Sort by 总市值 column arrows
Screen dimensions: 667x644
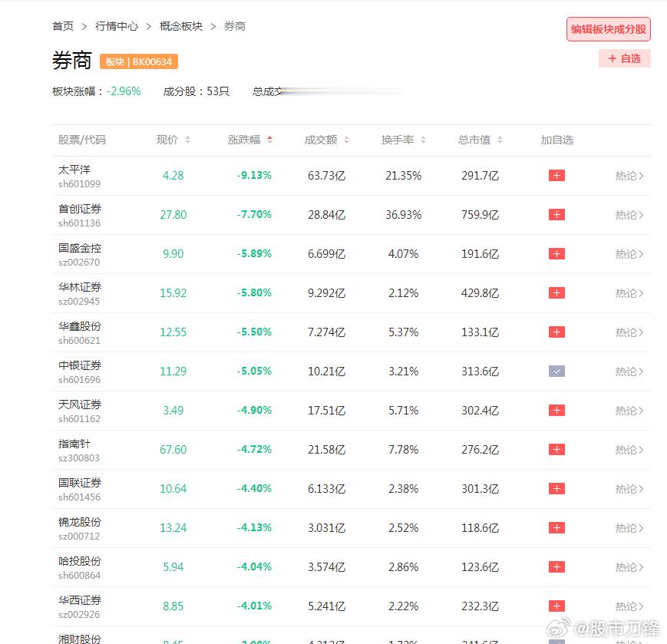tap(500, 140)
